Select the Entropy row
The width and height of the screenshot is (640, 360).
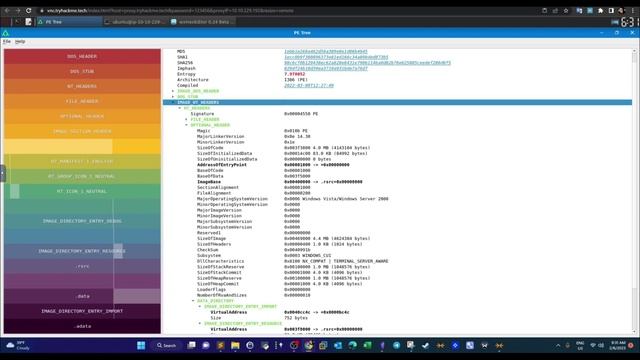[398, 74]
